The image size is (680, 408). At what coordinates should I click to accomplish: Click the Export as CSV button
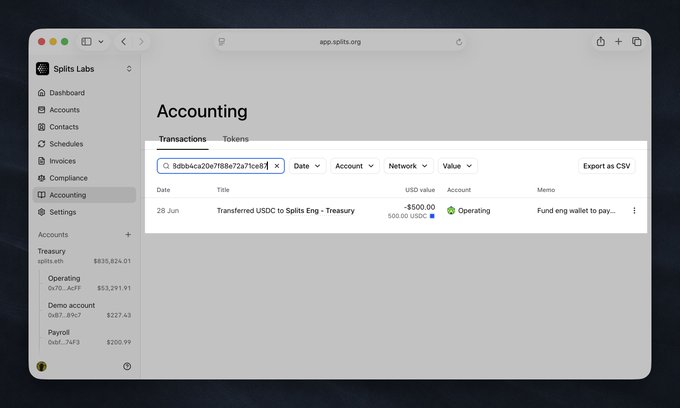click(x=606, y=166)
